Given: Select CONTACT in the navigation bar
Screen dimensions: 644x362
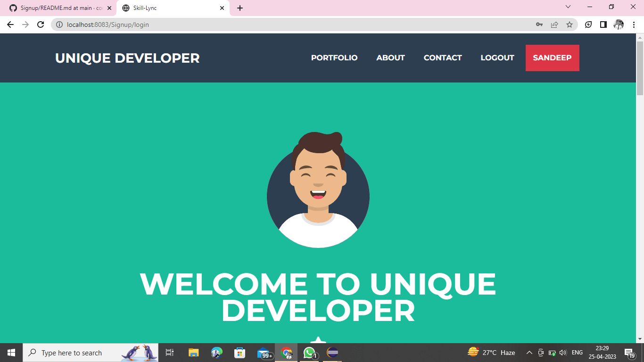Looking at the screenshot, I should coord(442,58).
